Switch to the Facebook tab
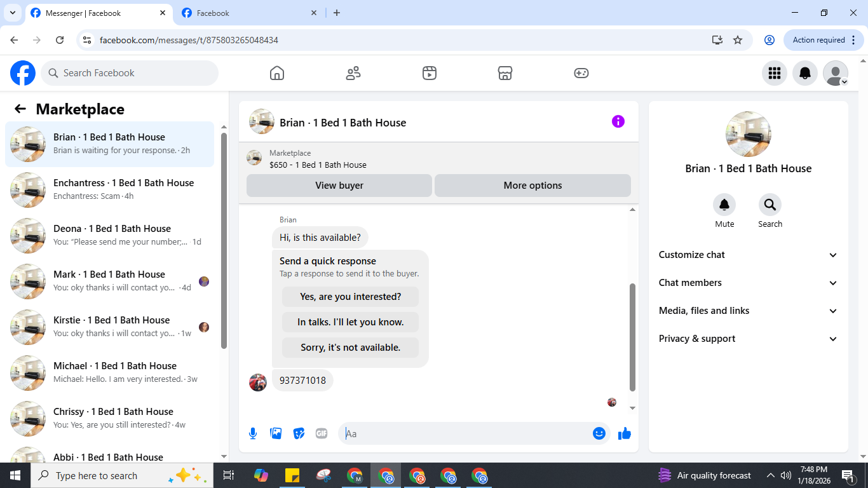This screenshot has height=488, width=868. tap(249, 13)
